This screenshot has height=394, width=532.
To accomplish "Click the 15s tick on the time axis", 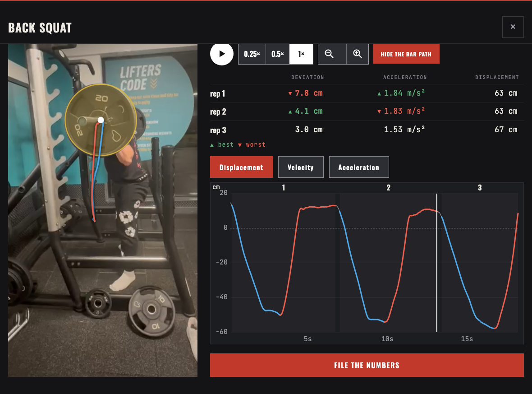I will [467, 338].
